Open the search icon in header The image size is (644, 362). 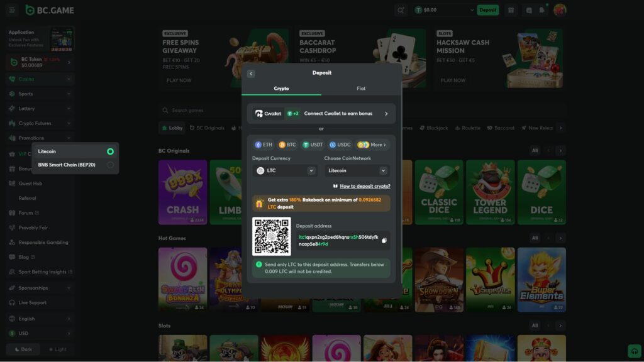pyautogui.click(x=401, y=10)
